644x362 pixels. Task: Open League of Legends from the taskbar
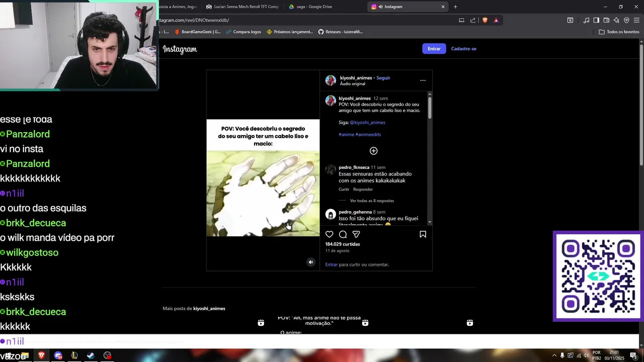pos(74,355)
